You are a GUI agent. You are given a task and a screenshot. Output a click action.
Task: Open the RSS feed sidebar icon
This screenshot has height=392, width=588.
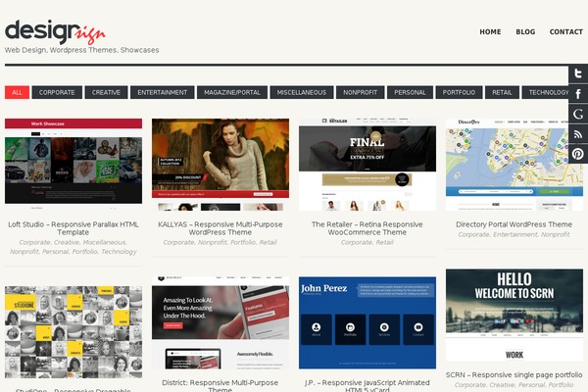[578, 134]
